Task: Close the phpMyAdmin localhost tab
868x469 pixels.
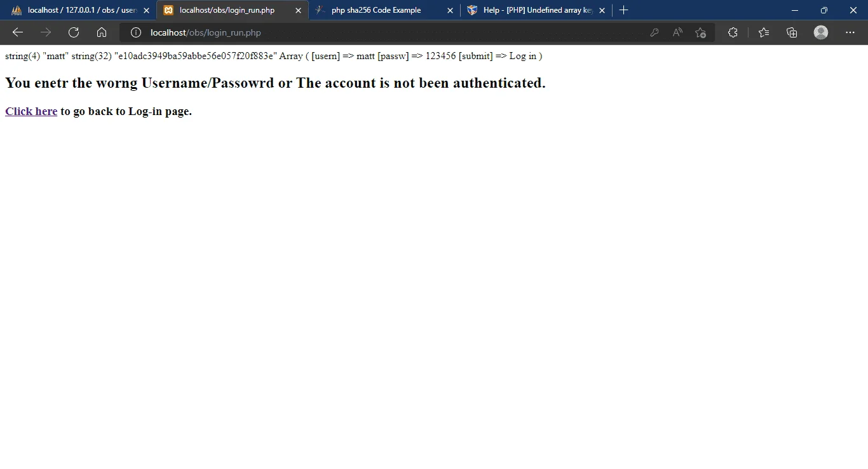Action: 146,10
